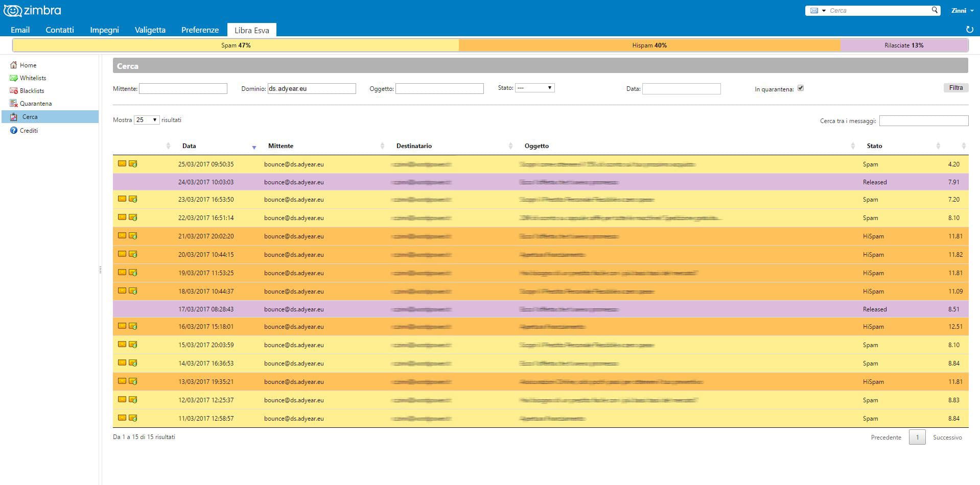The height and width of the screenshot is (485, 980).
Task: Switch to the Email tab
Action: pos(20,30)
